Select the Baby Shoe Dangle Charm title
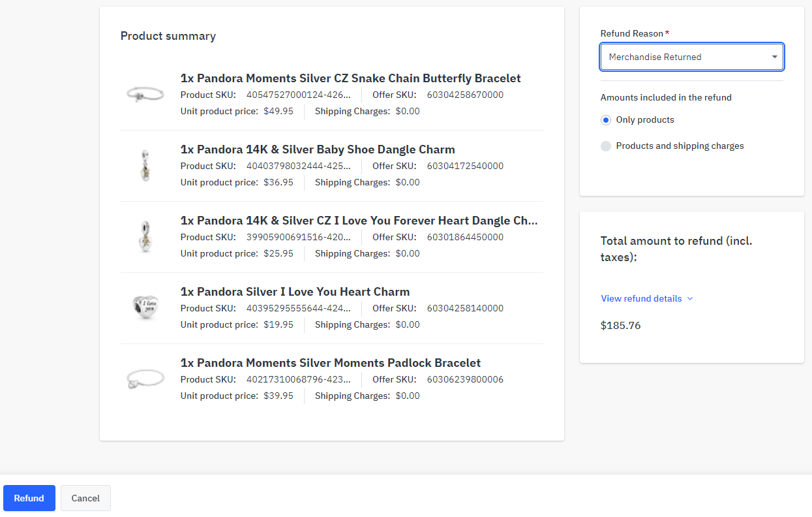Screen dimensions: 812x517 coord(318,149)
